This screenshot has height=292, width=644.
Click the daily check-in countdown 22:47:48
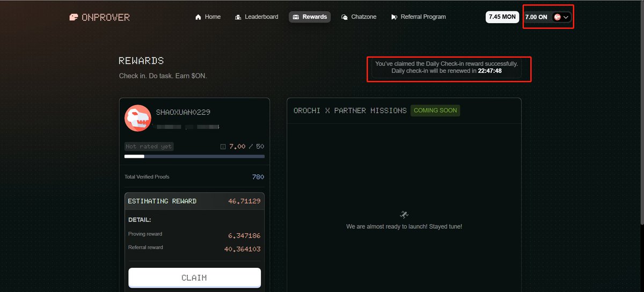(490, 71)
